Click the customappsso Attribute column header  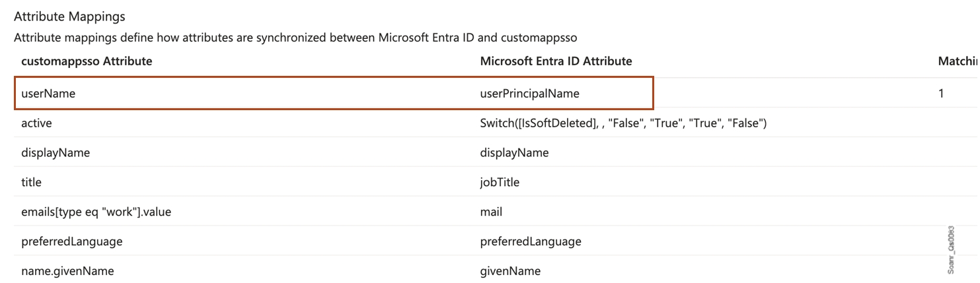coord(87,61)
